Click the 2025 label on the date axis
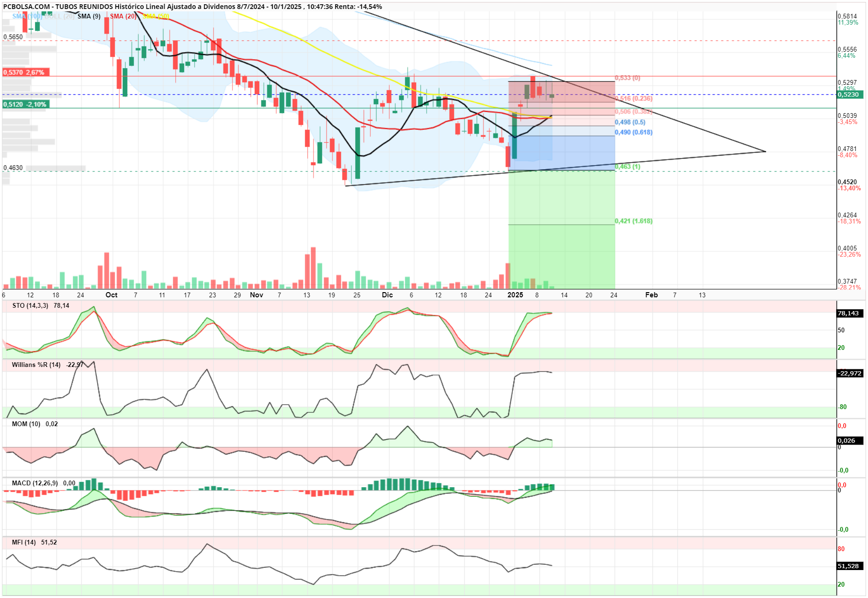Viewport: 868px width, 598px height. click(515, 295)
